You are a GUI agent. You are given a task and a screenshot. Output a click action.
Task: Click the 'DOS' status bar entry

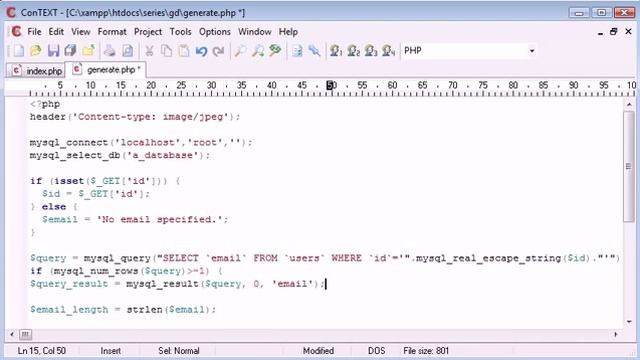[376, 351]
